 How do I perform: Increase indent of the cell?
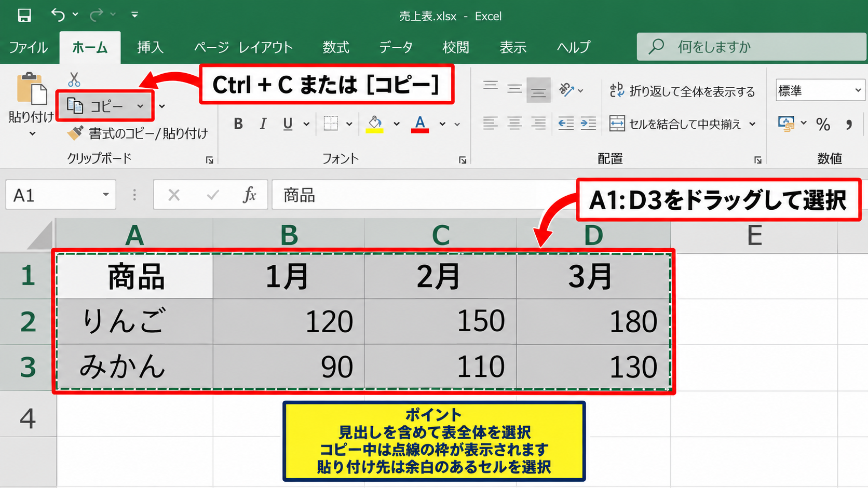tap(588, 124)
